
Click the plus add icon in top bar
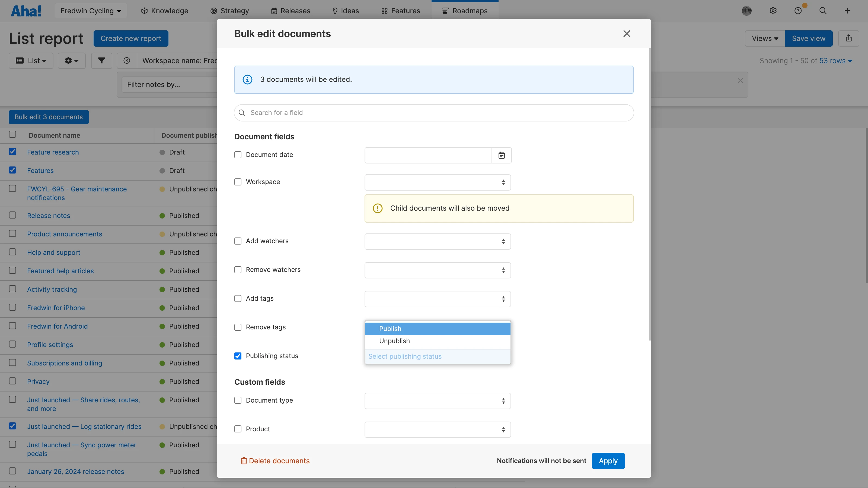coord(847,11)
